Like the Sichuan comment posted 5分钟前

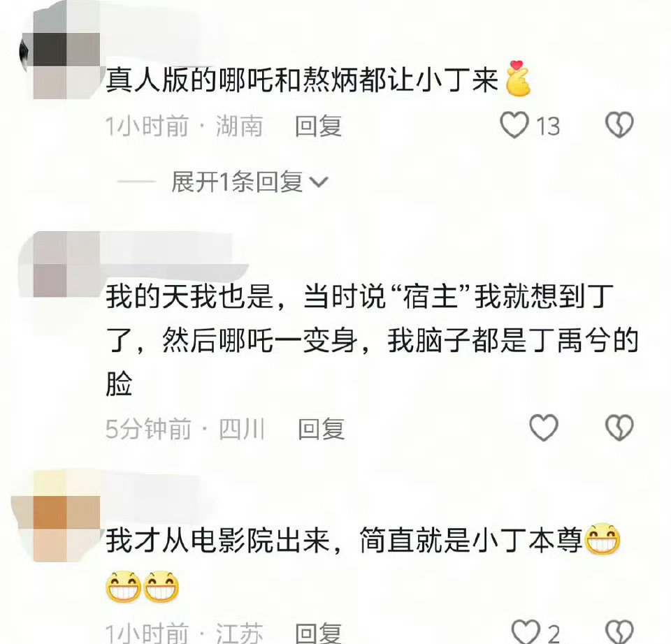pyautogui.click(x=544, y=427)
